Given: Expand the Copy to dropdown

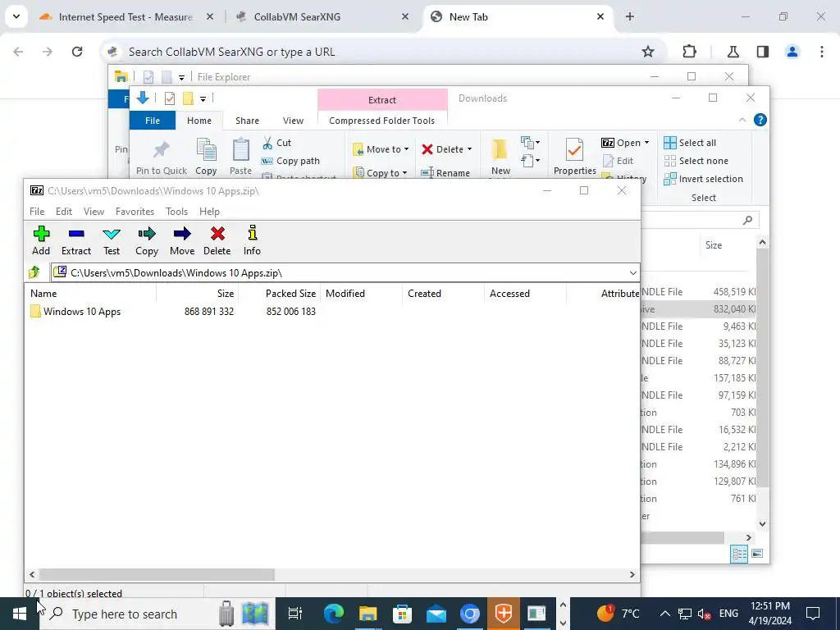Looking at the screenshot, I should point(404,173).
